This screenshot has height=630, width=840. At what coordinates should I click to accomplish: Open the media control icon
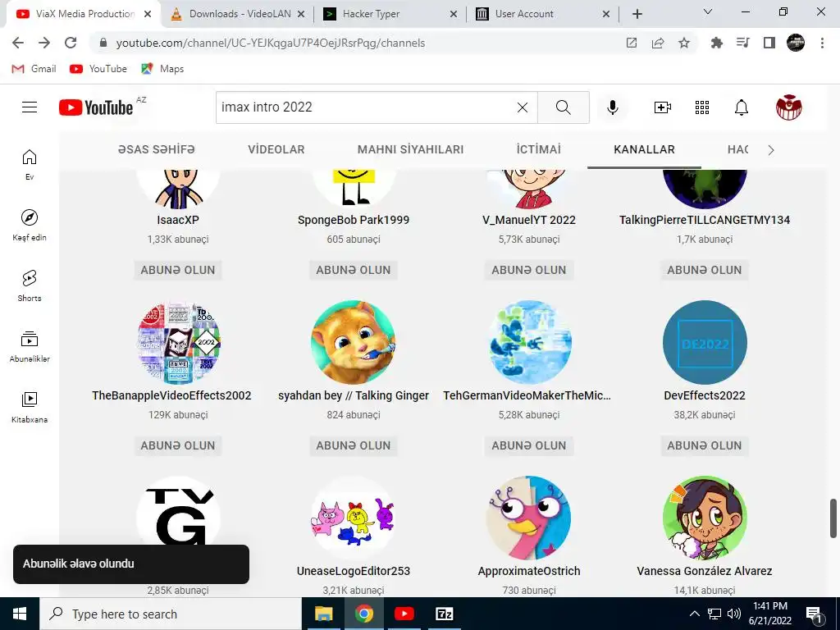pyautogui.click(x=742, y=43)
